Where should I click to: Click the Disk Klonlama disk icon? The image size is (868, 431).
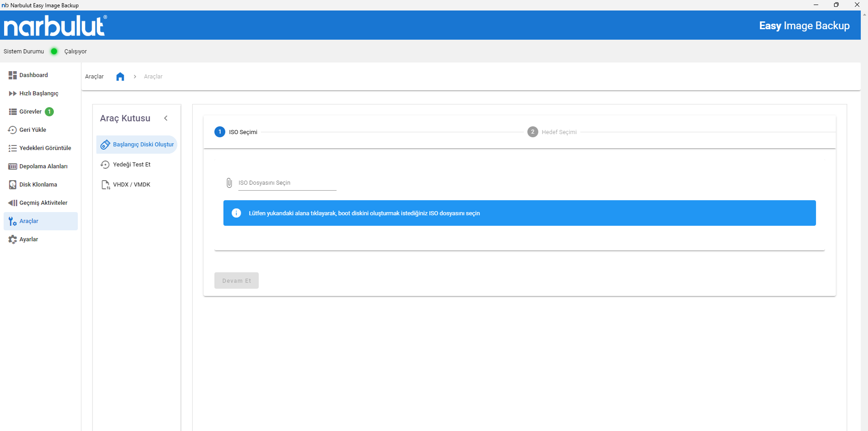point(12,185)
